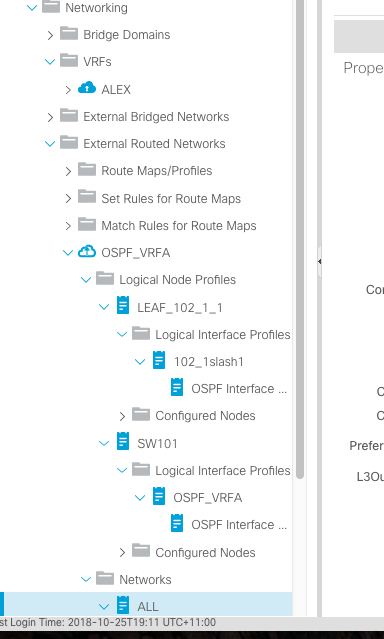Click the OSPF_VRFA cloud icon
384x639 pixels.
pos(87,252)
